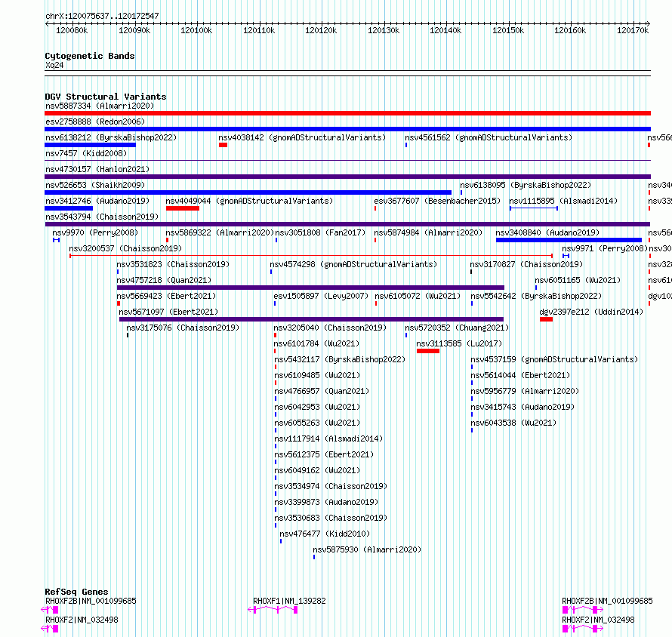
Task: Click the red bar under nsv4049044
Action: click(x=183, y=208)
